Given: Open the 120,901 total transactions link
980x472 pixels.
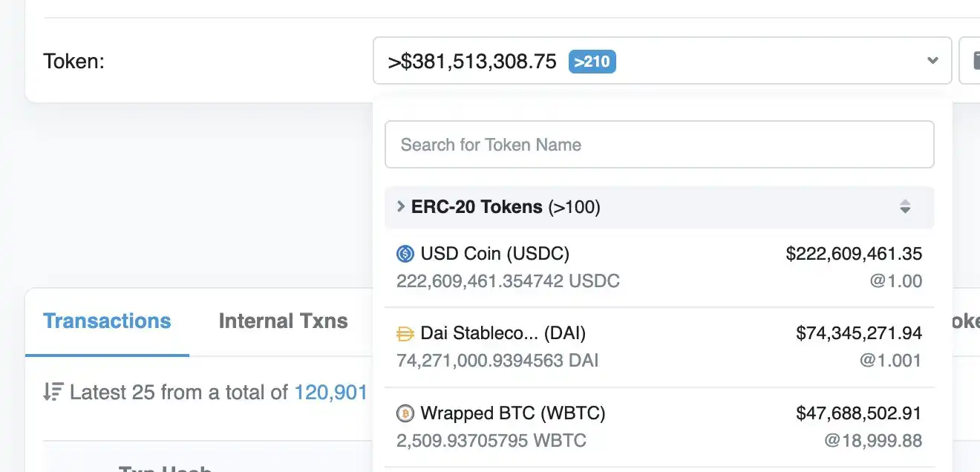Looking at the screenshot, I should (331, 392).
